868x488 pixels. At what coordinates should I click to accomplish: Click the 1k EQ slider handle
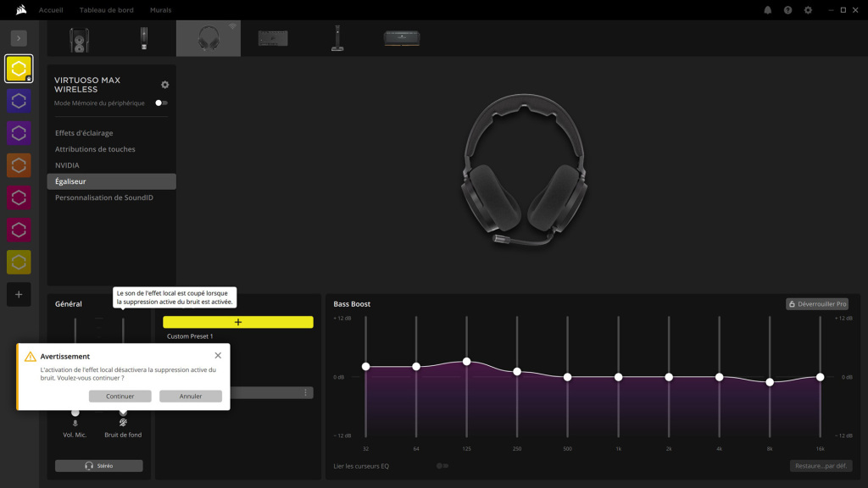pyautogui.click(x=618, y=377)
